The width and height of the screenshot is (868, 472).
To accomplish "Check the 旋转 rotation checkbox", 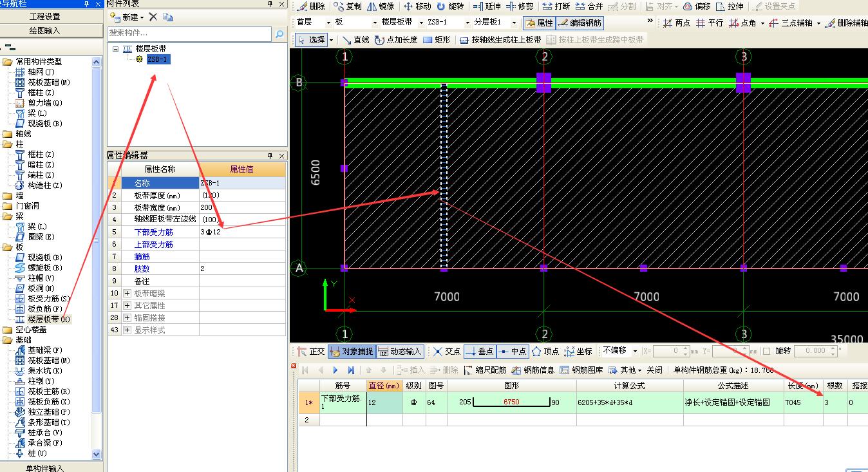I will click(766, 351).
